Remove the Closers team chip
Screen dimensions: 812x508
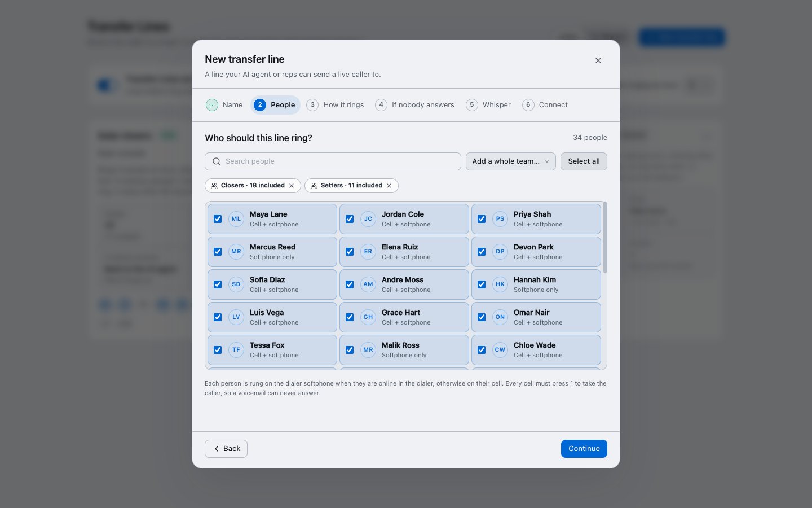coord(292,186)
